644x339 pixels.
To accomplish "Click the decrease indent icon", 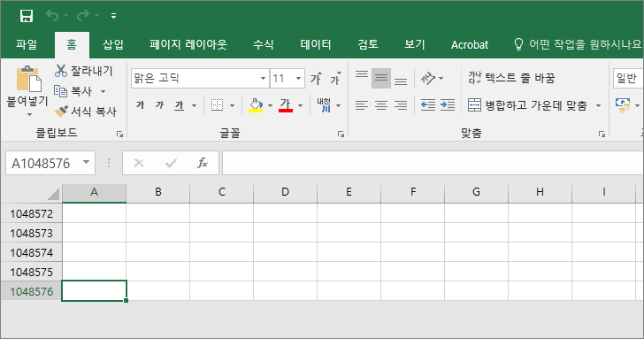I will 428,105.
